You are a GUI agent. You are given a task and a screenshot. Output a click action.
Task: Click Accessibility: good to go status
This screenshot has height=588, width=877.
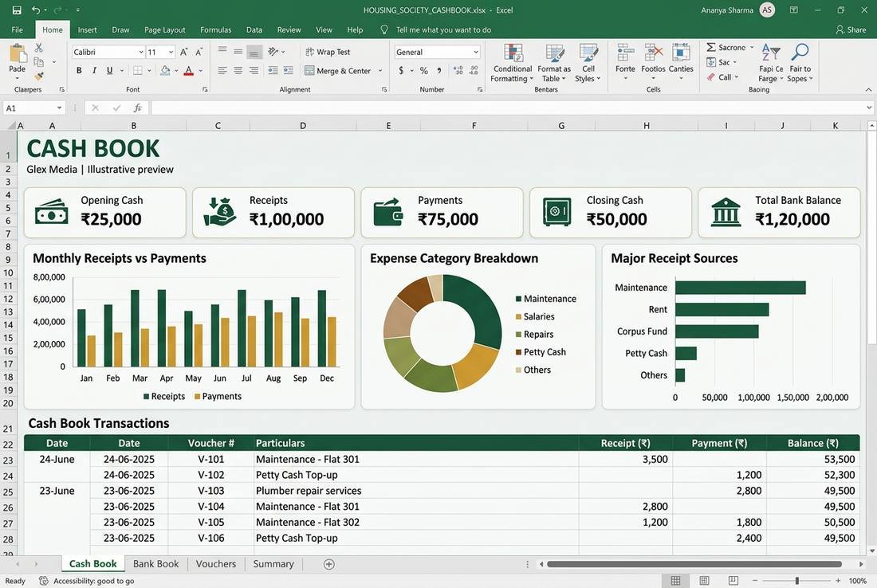(x=87, y=582)
